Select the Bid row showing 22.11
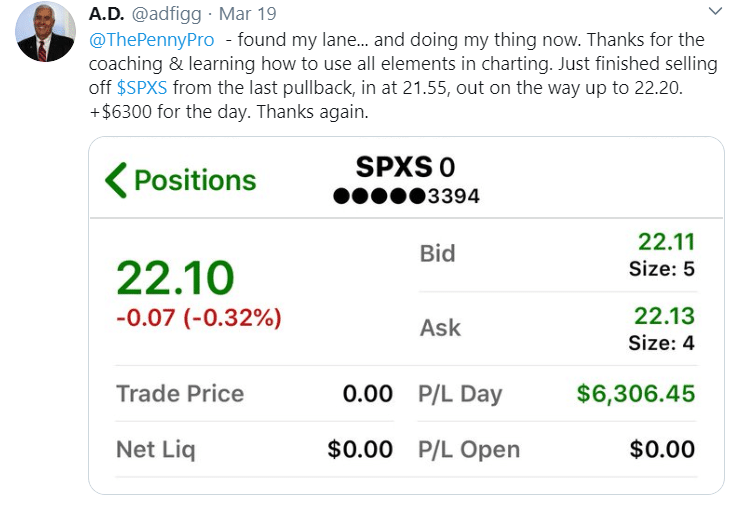Screen dimensions: 742x505 click(x=557, y=255)
